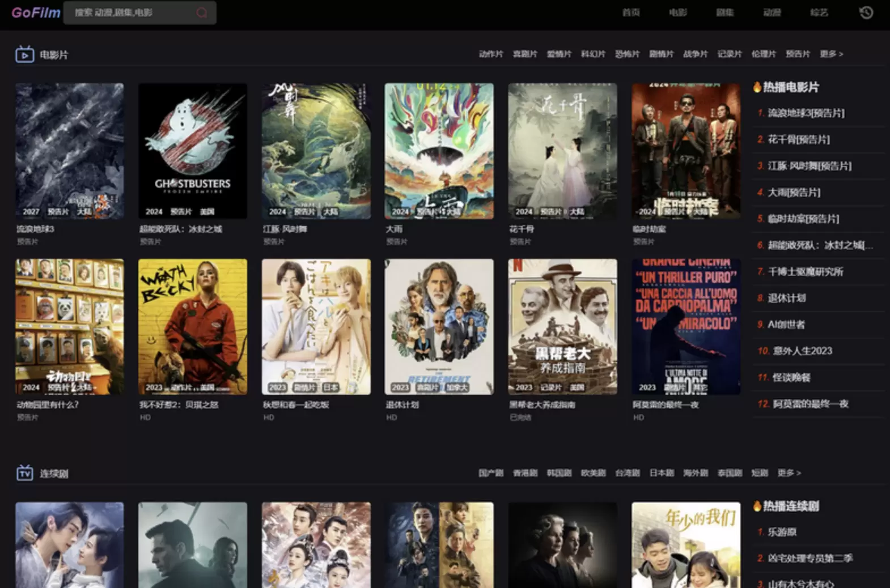Filter movies by 剧情片
The image size is (890, 588).
point(661,54)
